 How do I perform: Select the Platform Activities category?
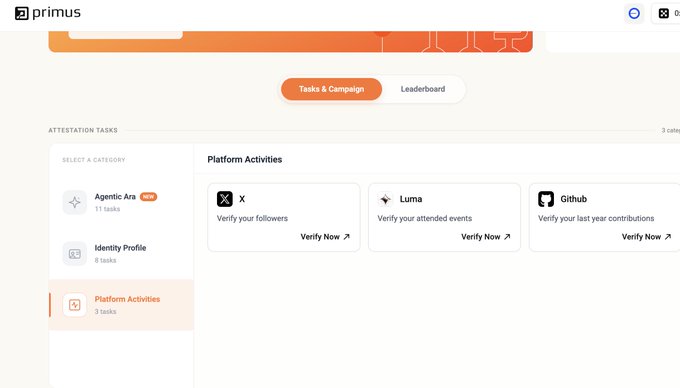121,305
